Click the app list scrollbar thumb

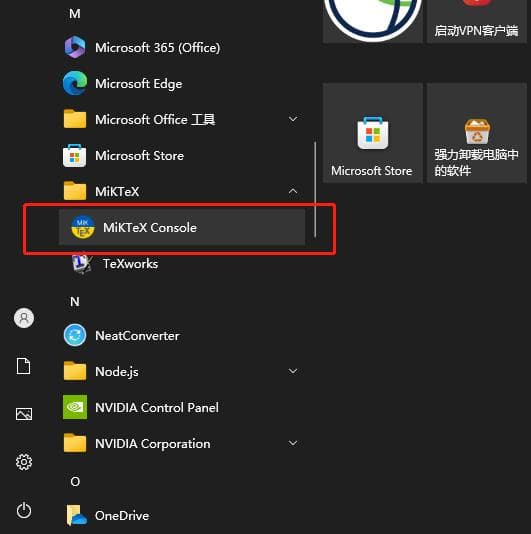315,189
